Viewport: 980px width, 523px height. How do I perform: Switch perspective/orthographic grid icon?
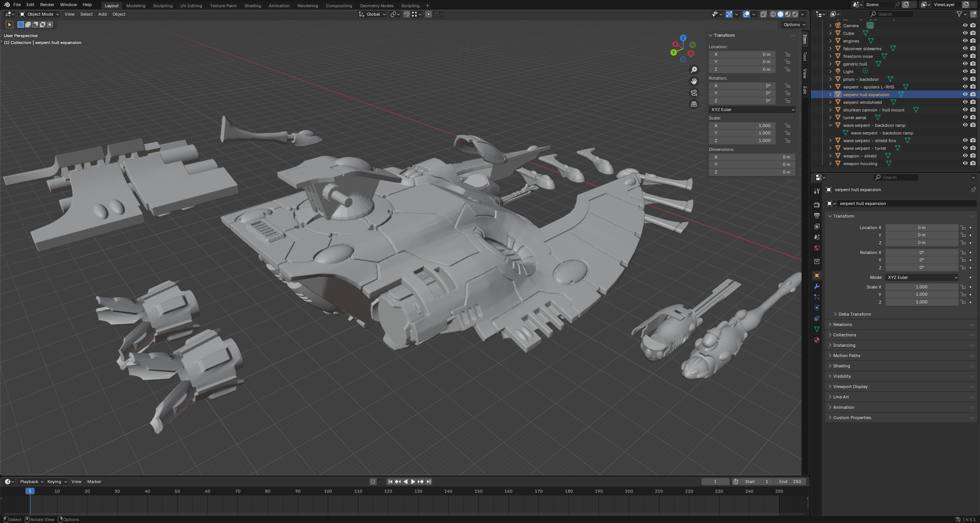click(x=694, y=104)
